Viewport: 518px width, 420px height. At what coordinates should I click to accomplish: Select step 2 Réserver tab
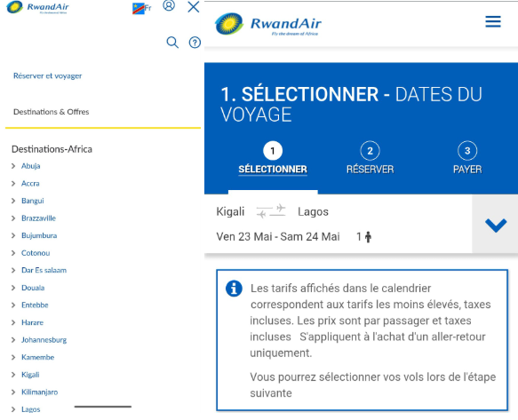[x=370, y=158]
